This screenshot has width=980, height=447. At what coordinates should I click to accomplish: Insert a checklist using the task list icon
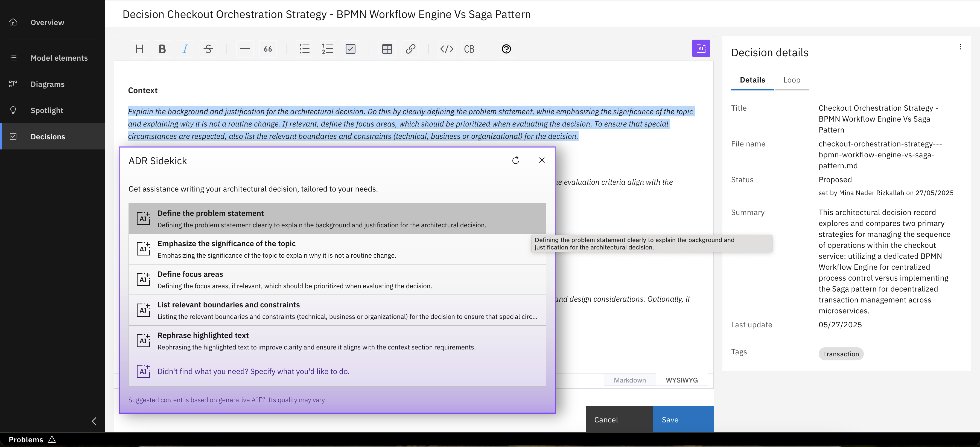pos(350,49)
